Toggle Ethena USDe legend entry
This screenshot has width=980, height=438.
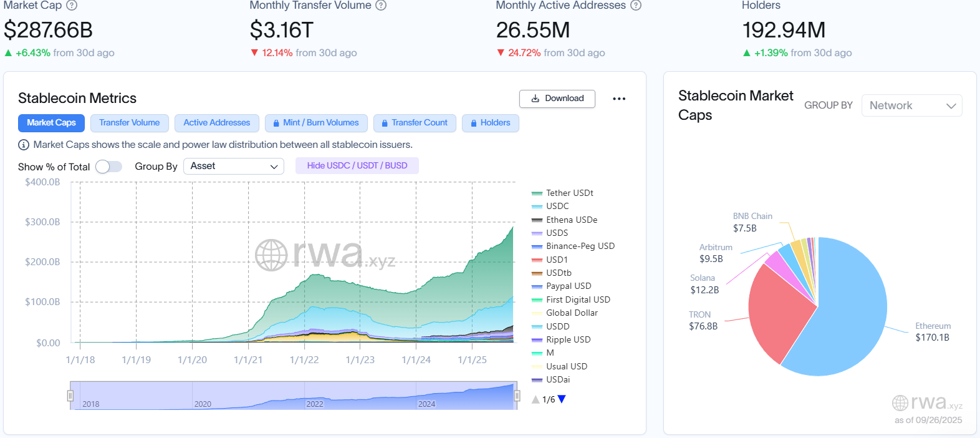coord(564,220)
